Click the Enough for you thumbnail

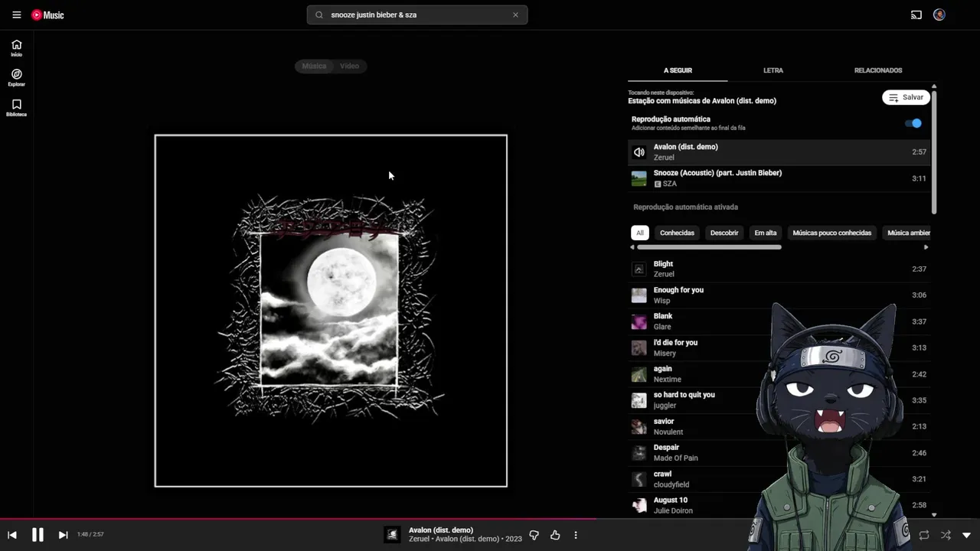639,295
